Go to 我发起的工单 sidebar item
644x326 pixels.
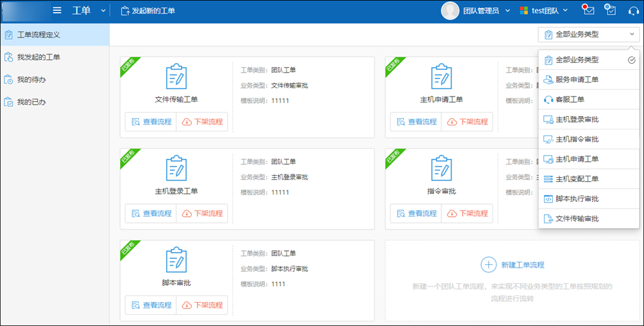pos(38,57)
